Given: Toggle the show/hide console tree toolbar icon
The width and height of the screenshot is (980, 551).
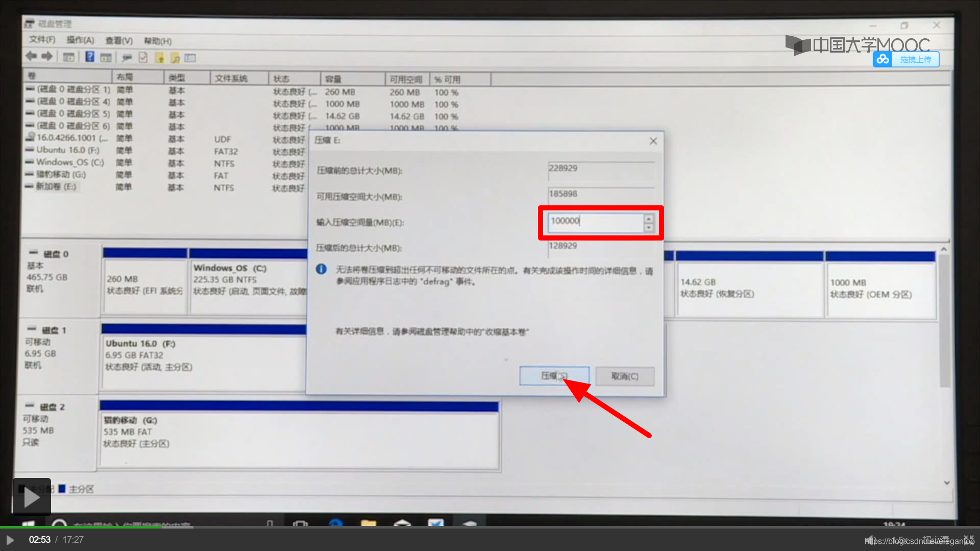Looking at the screenshot, I should coord(68,57).
